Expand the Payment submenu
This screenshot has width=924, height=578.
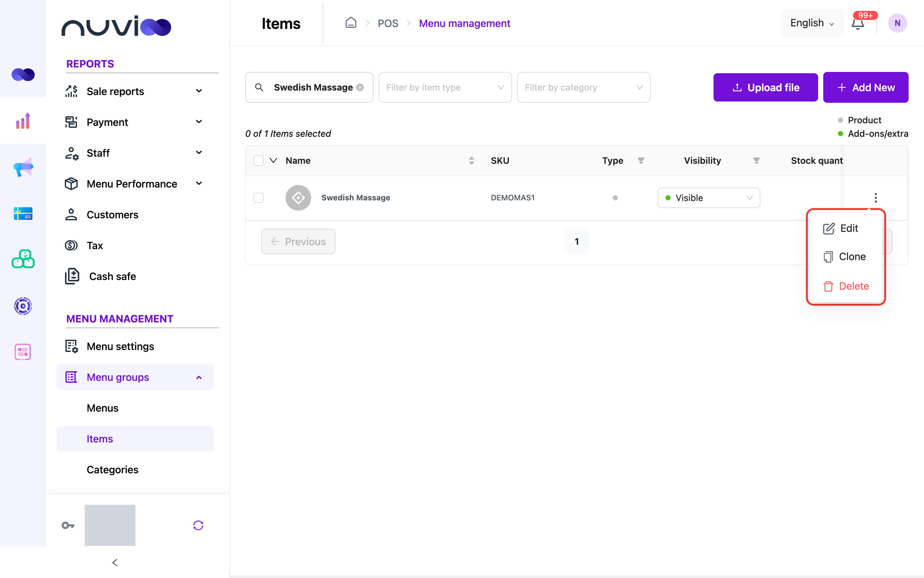point(199,122)
